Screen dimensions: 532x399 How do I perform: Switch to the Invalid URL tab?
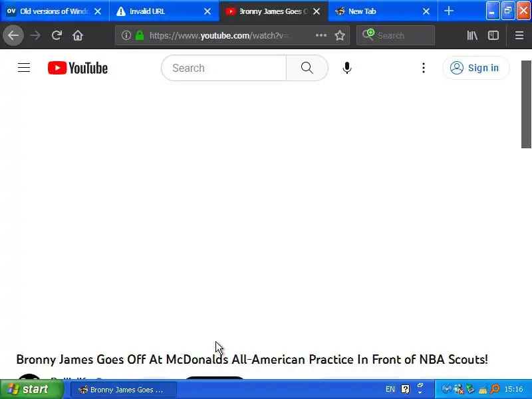pos(164,11)
